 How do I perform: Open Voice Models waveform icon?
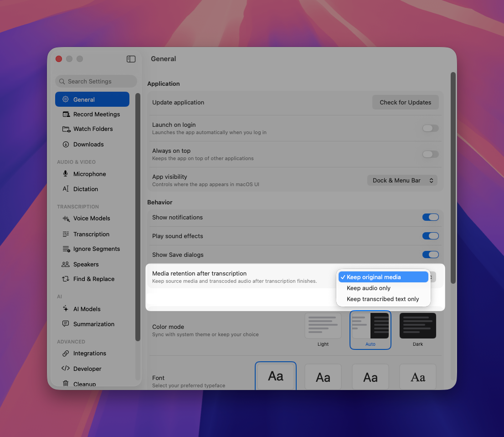[66, 218]
